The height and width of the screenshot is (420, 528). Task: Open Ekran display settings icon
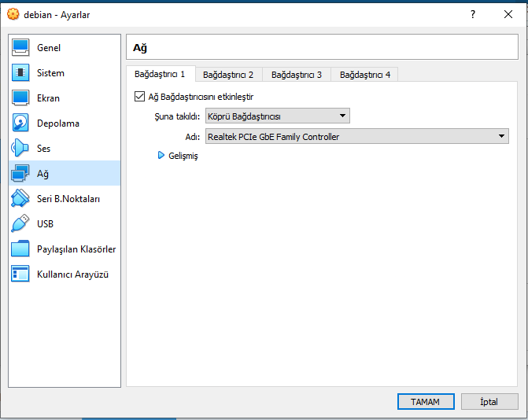click(x=20, y=98)
